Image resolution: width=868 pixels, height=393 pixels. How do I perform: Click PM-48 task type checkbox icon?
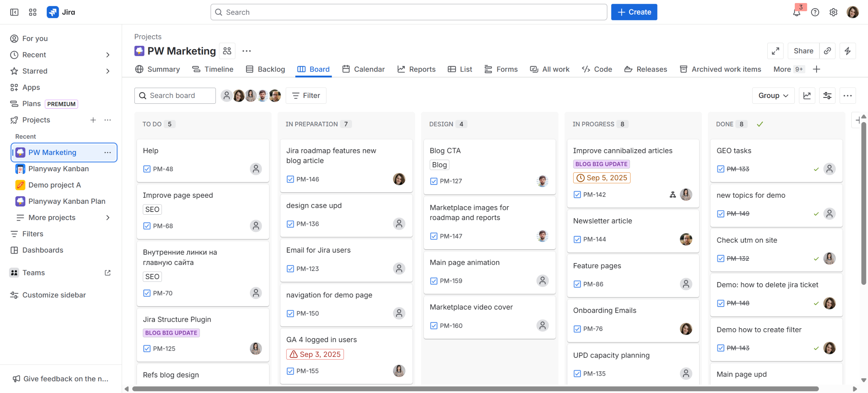(147, 169)
